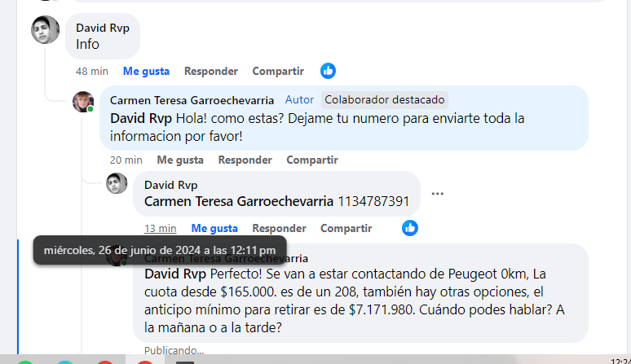
Task: Click Responder under the phone number comment
Action: point(280,228)
